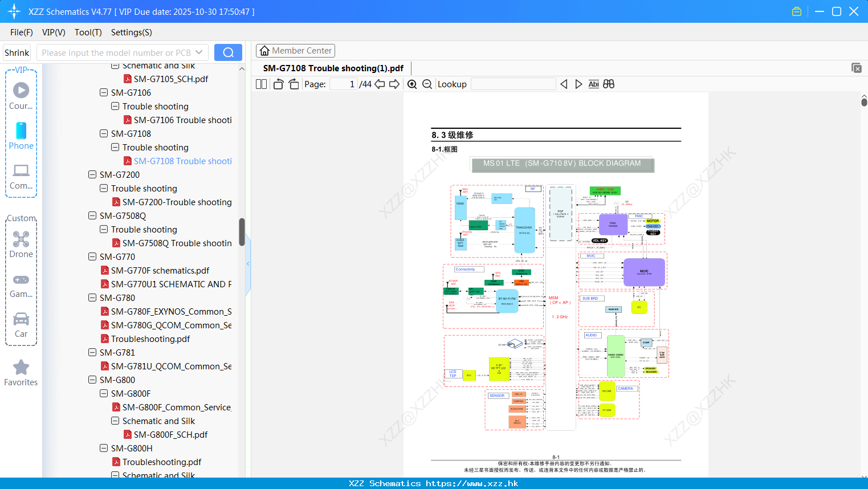The image size is (868, 489).
Task: Open SM-G800F_Common_Service file
Action: point(177,407)
